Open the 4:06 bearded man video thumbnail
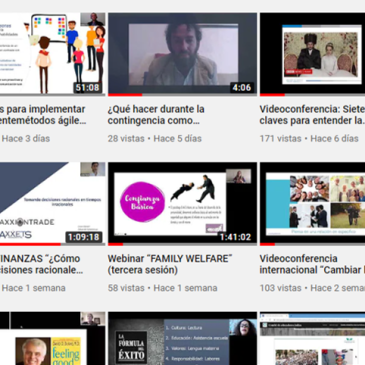Screen dimensions: 365x365 pyautogui.click(x=182, y=54)
